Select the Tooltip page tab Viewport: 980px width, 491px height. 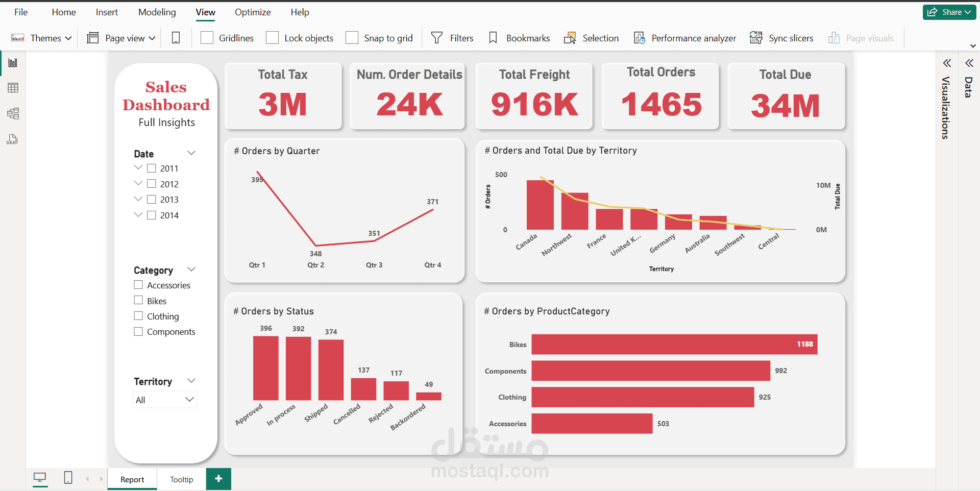182,479
